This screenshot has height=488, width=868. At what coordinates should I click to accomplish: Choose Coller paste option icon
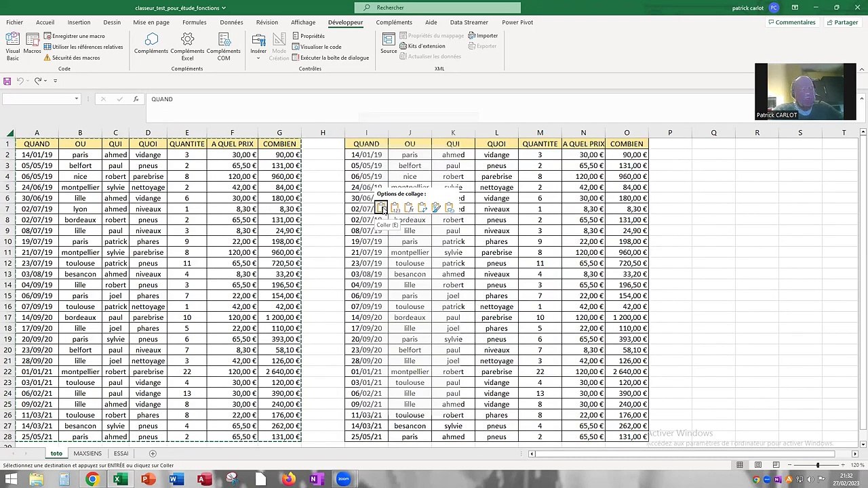click(382, 208)
